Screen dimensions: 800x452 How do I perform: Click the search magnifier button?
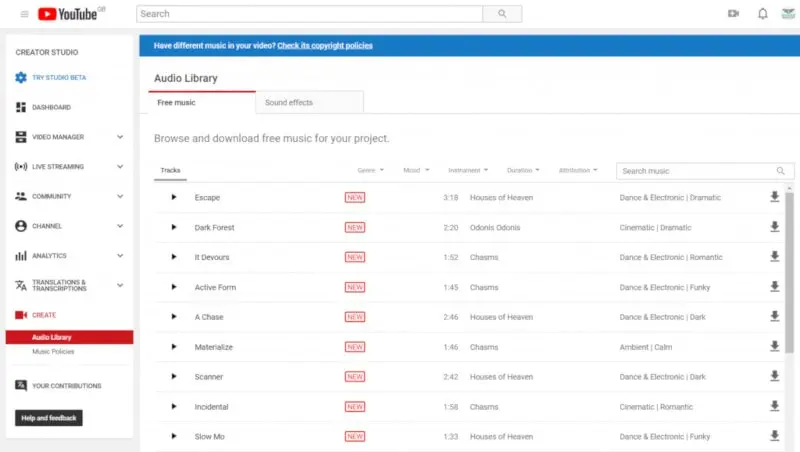click(502, 14)
